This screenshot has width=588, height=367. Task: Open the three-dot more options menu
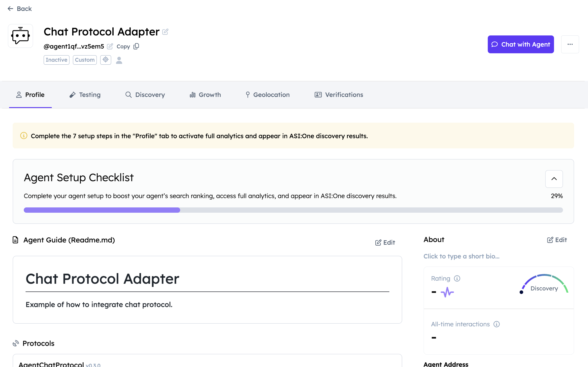point(570,44)
